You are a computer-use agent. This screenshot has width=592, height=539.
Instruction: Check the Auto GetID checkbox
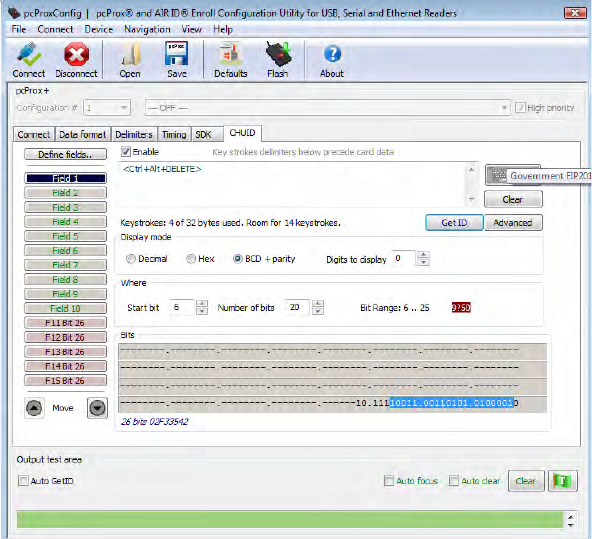pos(23,481)
